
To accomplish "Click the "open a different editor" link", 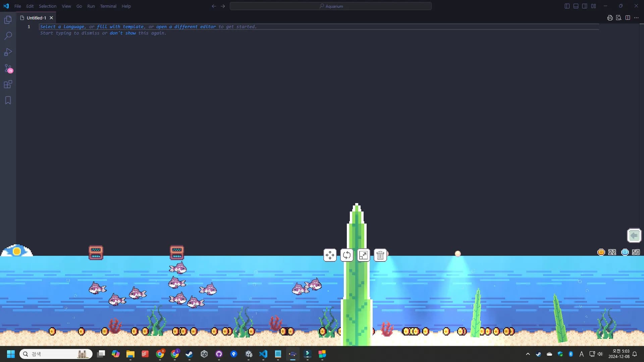I will point(185,26).
